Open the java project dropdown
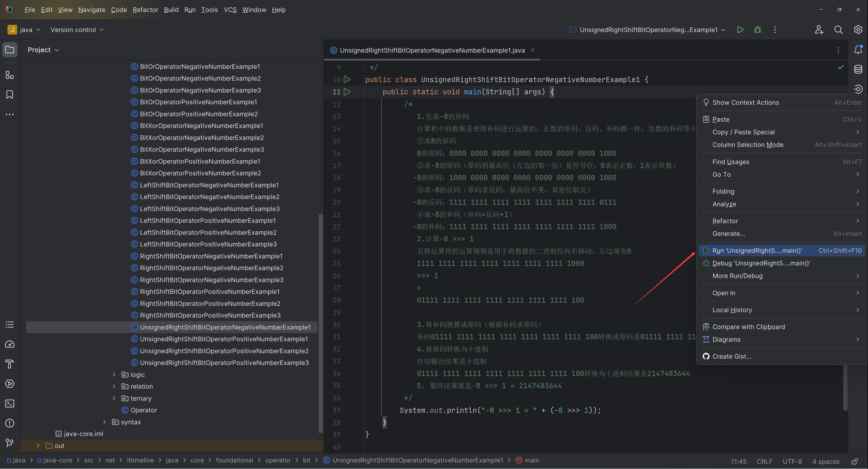Image resolution: width=868 pixels, height=469 pixels. 24,30
